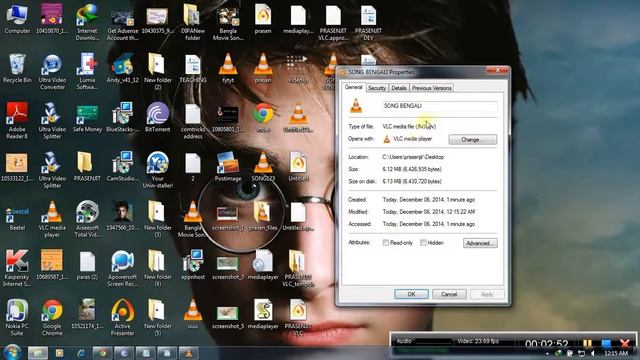Tick the Hidden attribute checkbox
Screen dimensions: 640x360
click(x=423, y=243)
